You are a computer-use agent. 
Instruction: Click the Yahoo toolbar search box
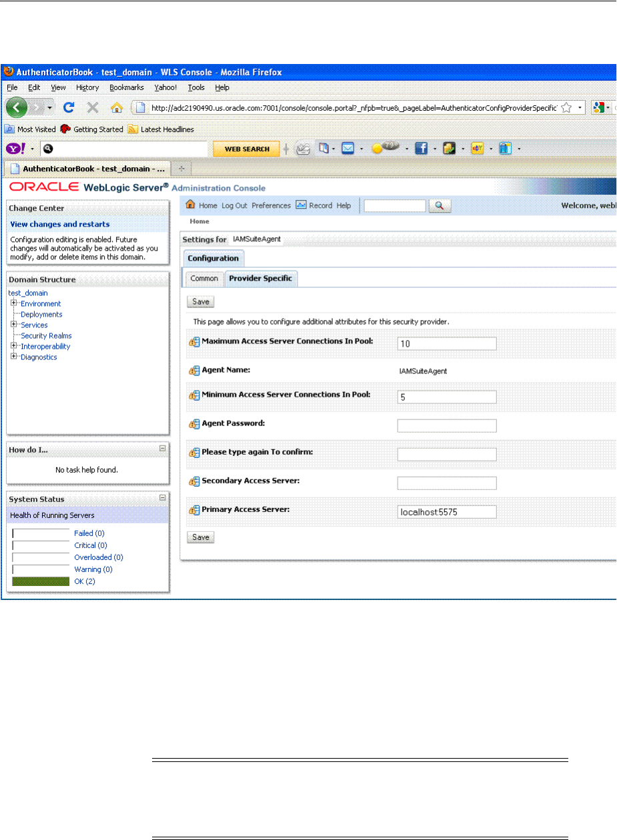tap(123, 149)
